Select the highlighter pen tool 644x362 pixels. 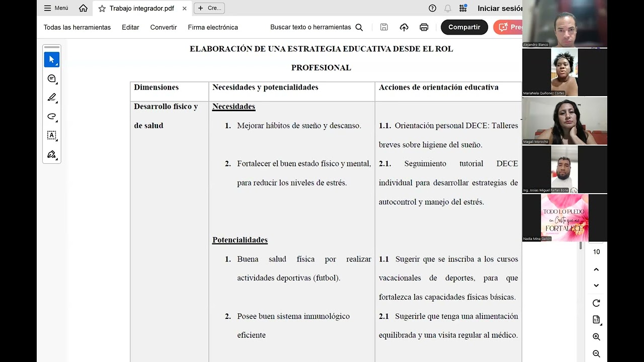(51, 98)
